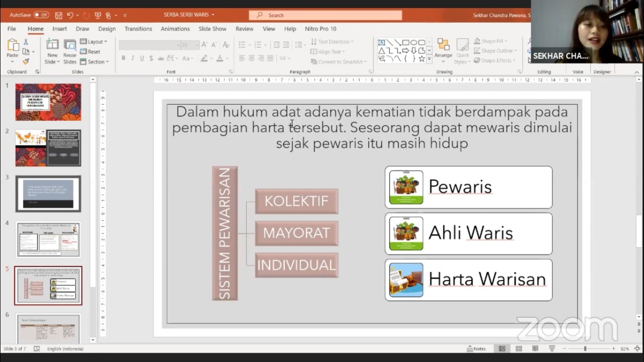
Task: Select the KOLEKTIF box on slide
Action: pos(296,201)
